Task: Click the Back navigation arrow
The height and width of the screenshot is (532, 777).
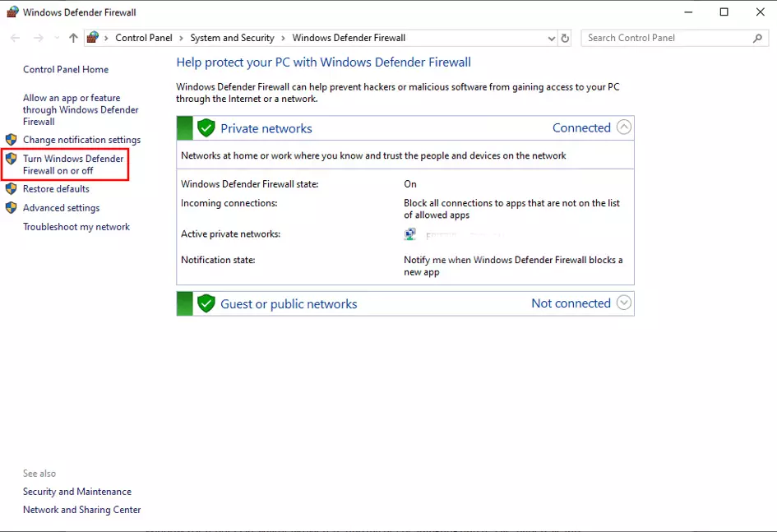Action: (15, 38)
